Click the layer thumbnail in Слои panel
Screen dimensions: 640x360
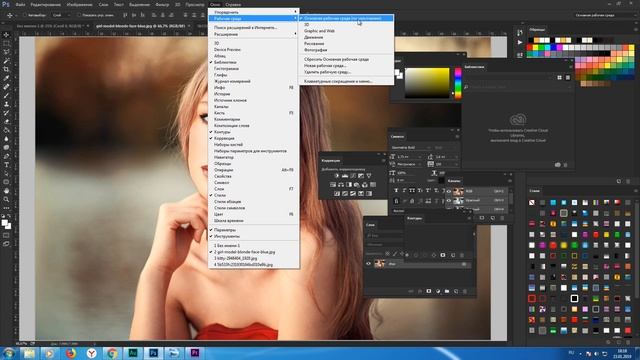coord(380,264)
